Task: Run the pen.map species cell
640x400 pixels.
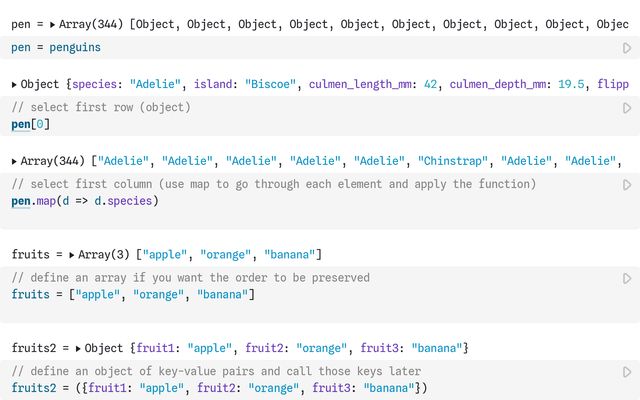Action: (627, 185)
